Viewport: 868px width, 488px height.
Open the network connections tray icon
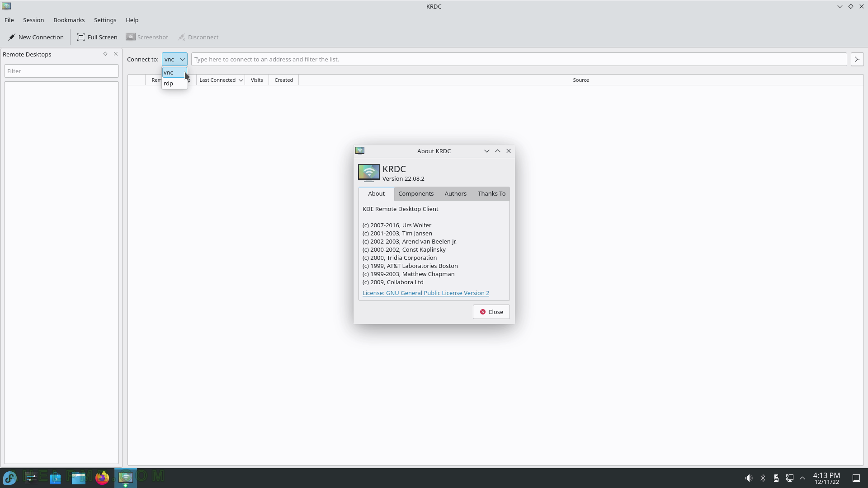[790, 478]
